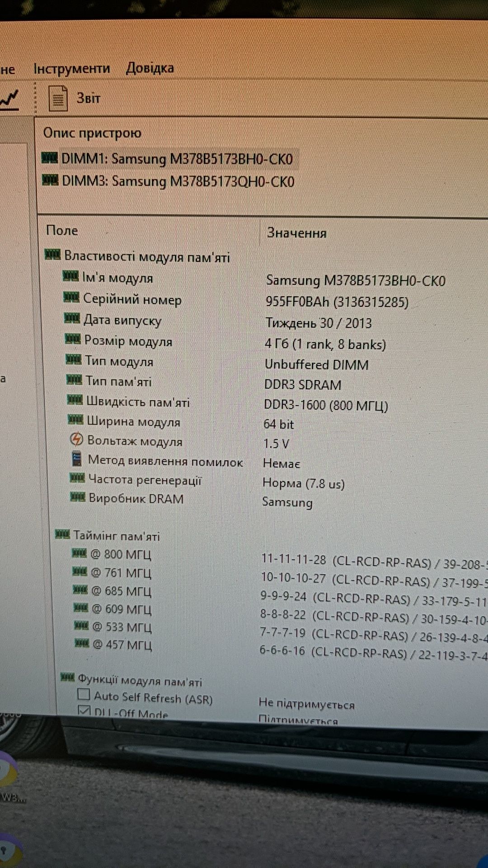Click the icon beside Швидкість пам'яті
Viewport: 488px width, 868px height.
[75, 400]
